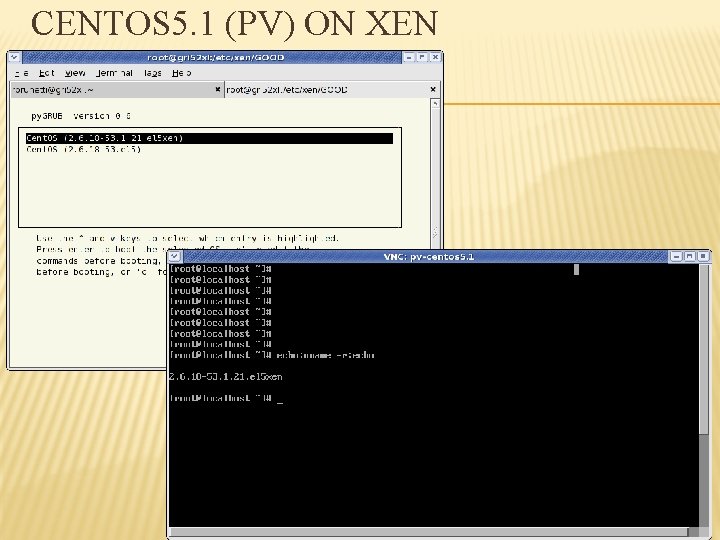Select the highlighted CentOS el5xen boot entry
720x540 pixels.
point(209,138)
